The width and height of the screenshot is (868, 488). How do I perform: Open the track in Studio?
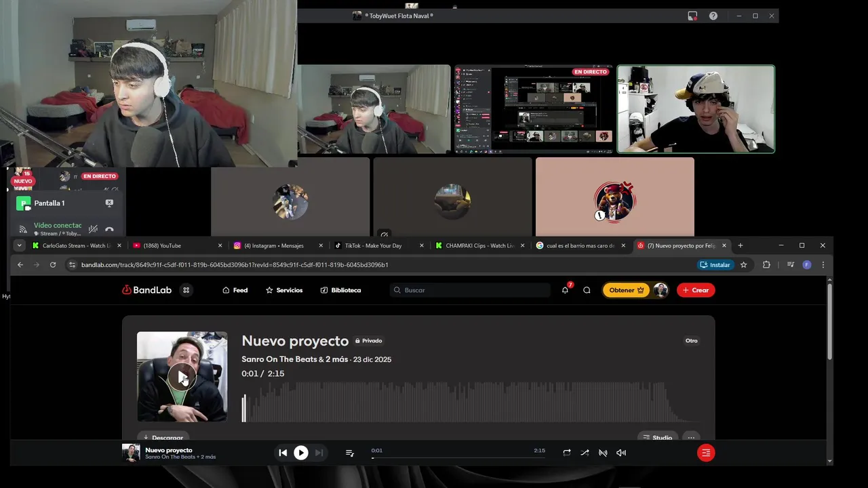[x=657, y=437]
